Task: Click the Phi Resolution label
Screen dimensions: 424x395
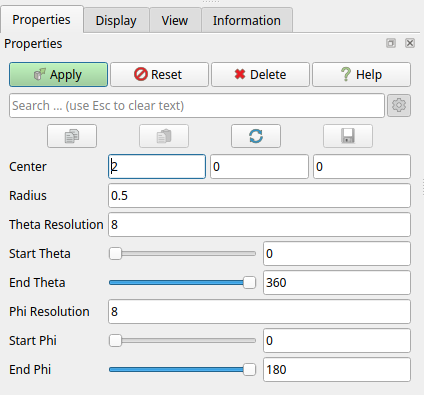Action: [49, 312]
